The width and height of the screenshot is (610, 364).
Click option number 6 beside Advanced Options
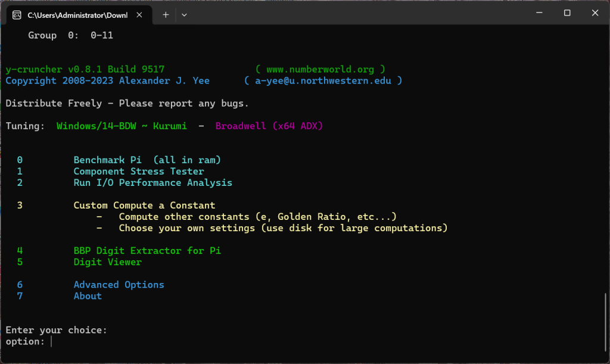click(20, 285)
